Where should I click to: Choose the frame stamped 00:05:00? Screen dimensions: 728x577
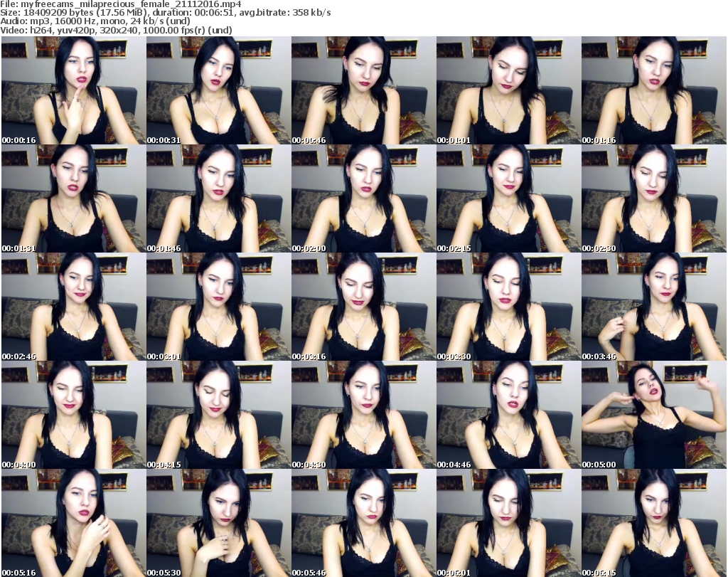tap(653, 415)
